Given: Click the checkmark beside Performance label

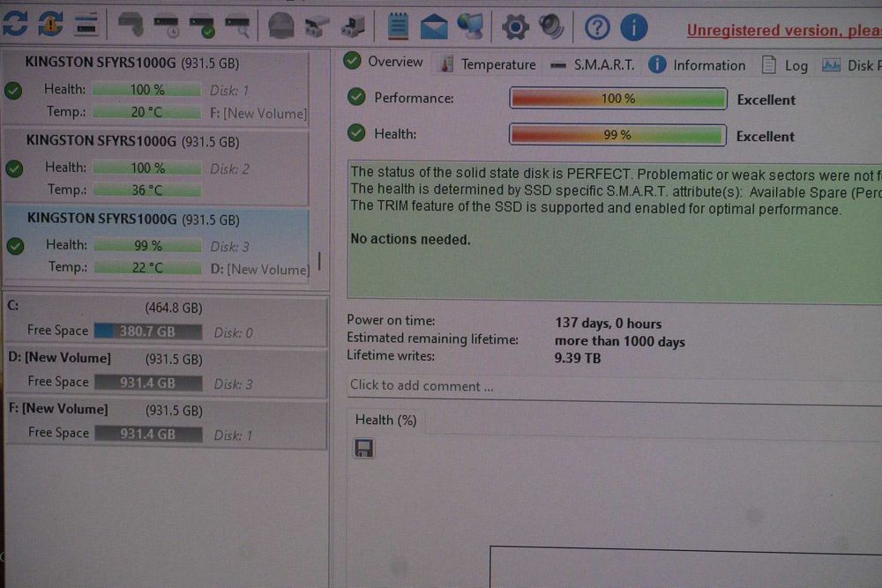Looking at the screenshot, I should point(356,97).
